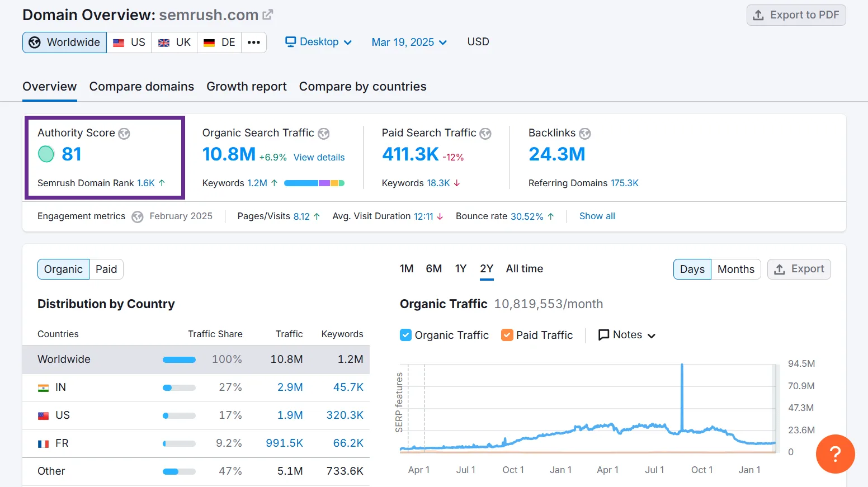This screenshot has width=868, height=487.
Task: Click the globe icon beside Authority Score
Action: pyautogui.click(x=124, y=134)
